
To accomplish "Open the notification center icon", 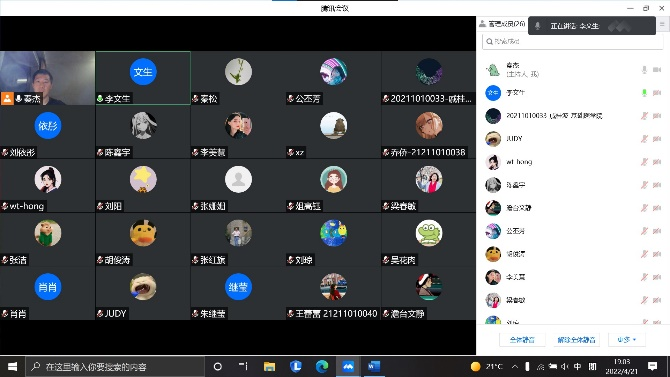I will coord(652,366).
